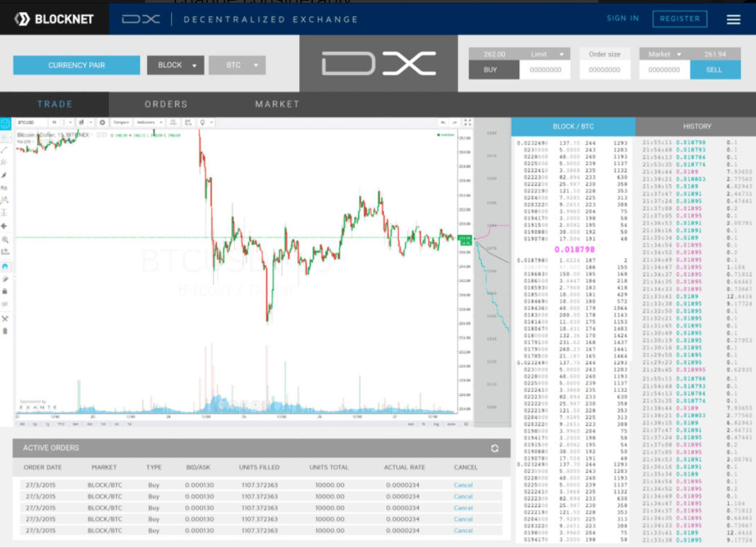
Task: Switch to the ORDERS tab
Action: pos(166,104)
